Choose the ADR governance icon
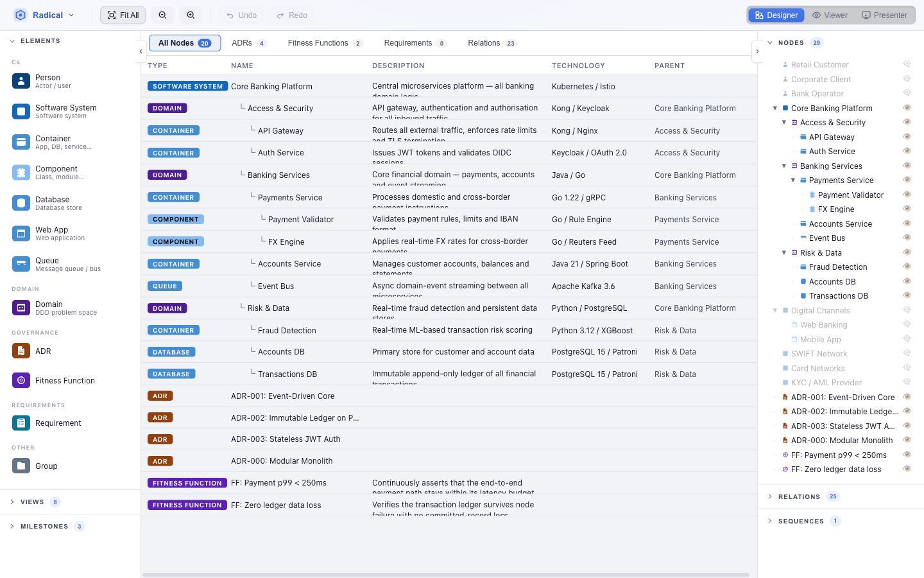This screenshot has height=578, width=924. click(21, 351)
